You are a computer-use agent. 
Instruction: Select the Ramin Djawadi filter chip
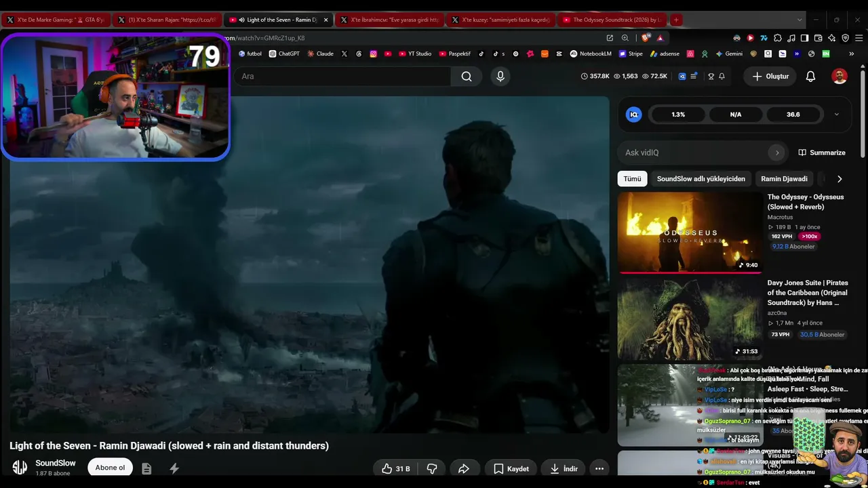point(784,179)
